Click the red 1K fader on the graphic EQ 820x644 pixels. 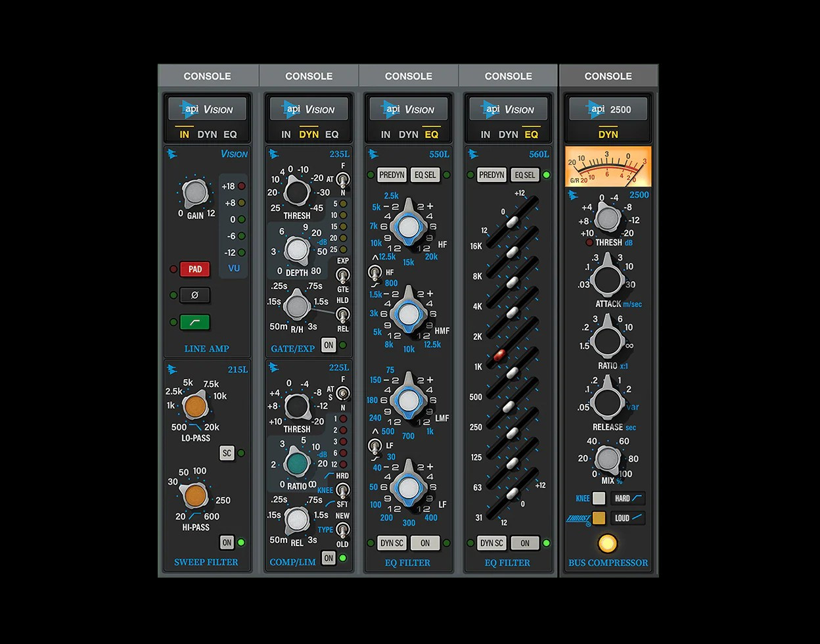point(499,356)
